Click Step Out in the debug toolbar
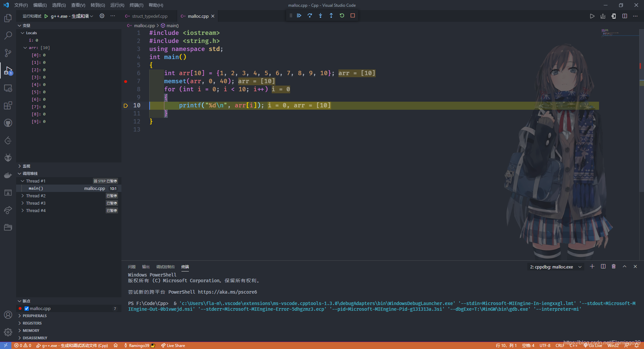This screenshot has height=349, width=644. coord(331,15)
